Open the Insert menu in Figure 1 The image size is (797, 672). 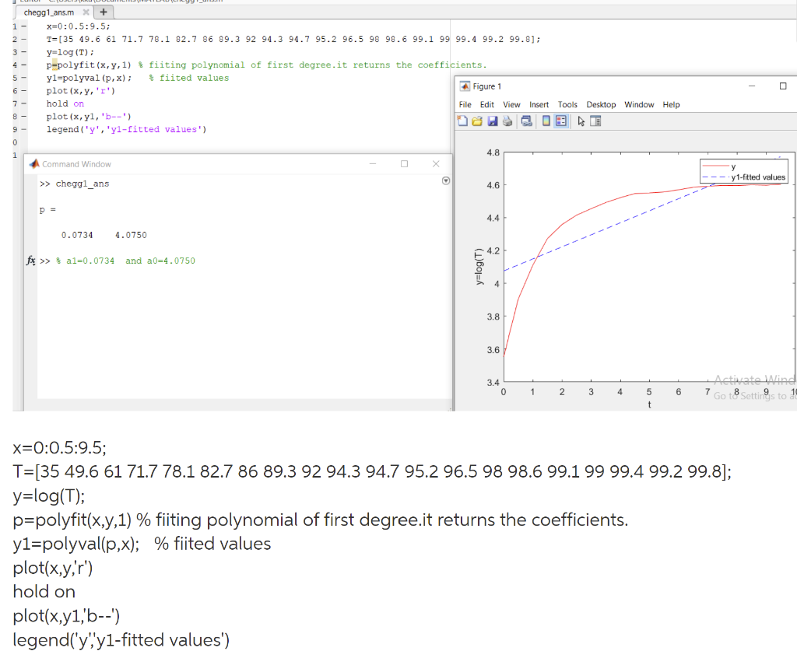pyautogui.click(x=539, y=105)
